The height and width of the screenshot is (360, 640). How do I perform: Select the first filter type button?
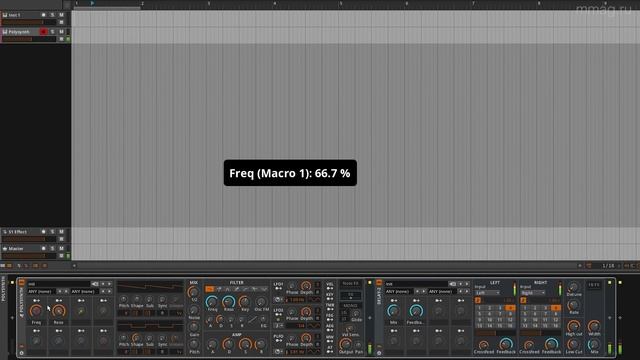coord(209,289)
